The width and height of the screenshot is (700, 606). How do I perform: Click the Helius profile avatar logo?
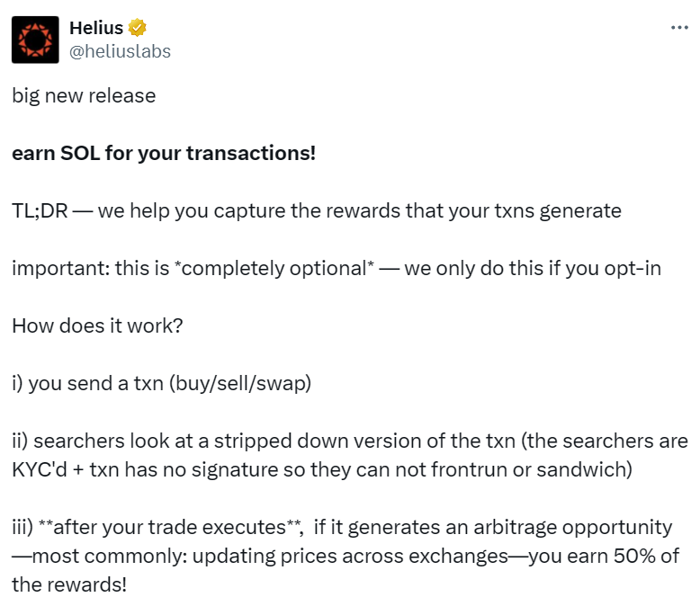click(x=35, y=40)
